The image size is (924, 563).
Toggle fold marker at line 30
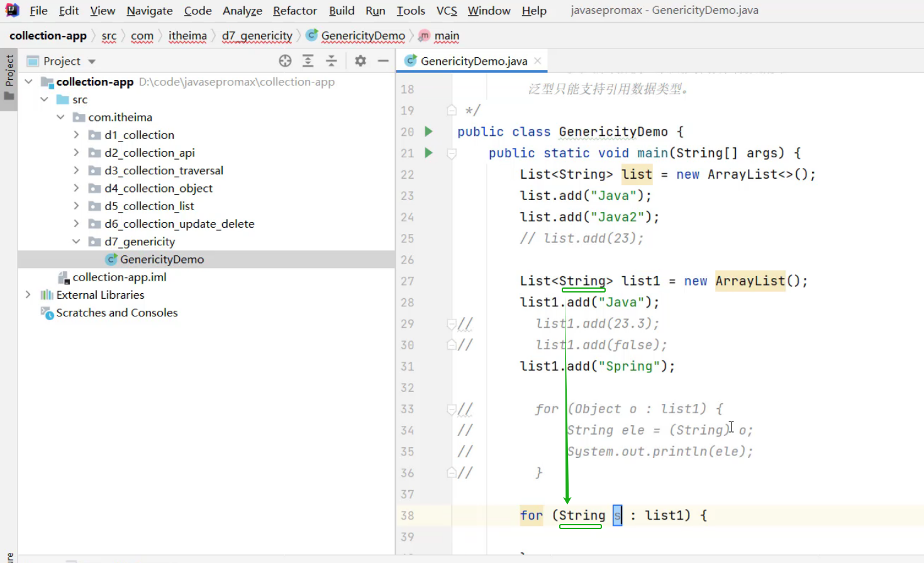click(452, 345)
